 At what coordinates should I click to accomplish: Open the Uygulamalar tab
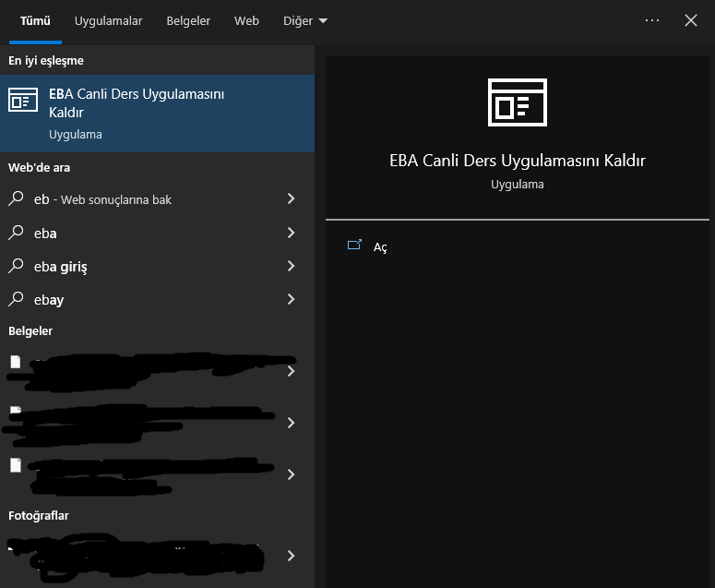(x=109, y=21)
